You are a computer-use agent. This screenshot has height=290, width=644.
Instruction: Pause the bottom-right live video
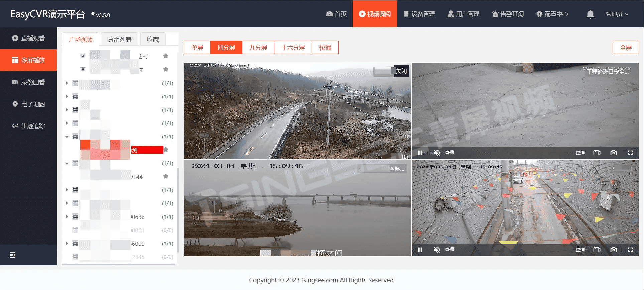click(420, 250)
